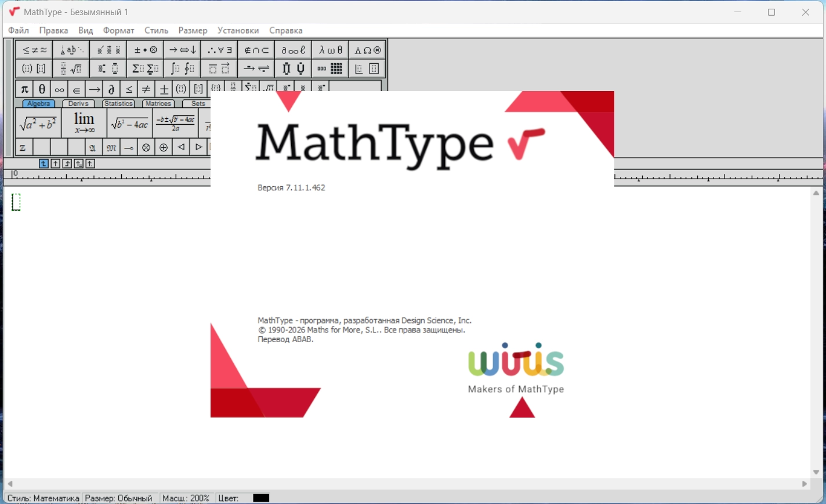This screenshot has width=826, height=504.
Task: Insert the quadratic formula expression
Action: click(176, 123)
